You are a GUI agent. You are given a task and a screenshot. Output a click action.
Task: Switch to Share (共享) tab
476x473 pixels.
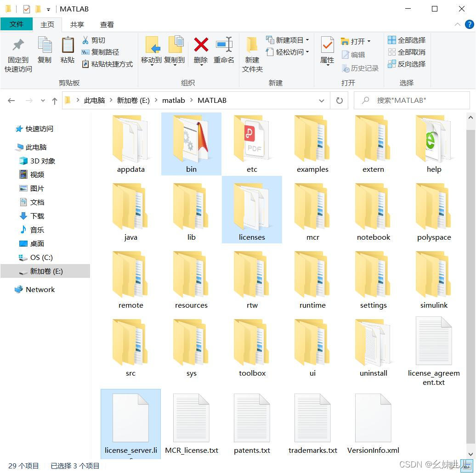pos(77,25)
